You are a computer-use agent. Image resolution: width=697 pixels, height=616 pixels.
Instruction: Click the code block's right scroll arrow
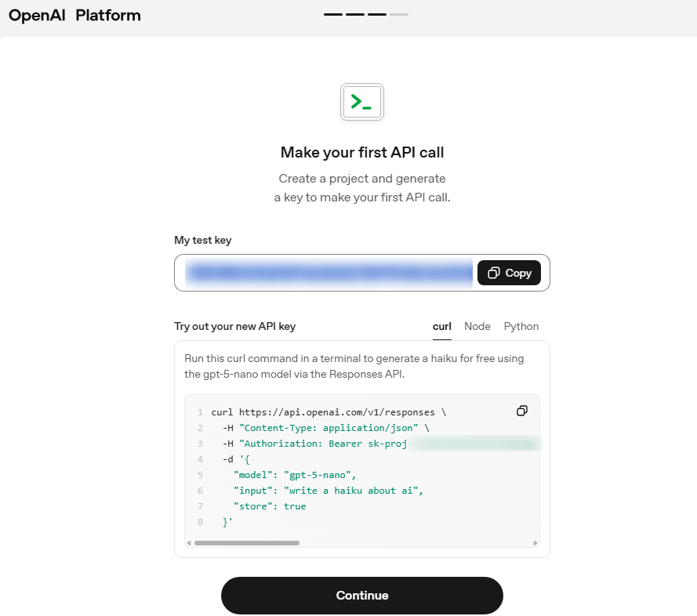[x=535, y=542]
